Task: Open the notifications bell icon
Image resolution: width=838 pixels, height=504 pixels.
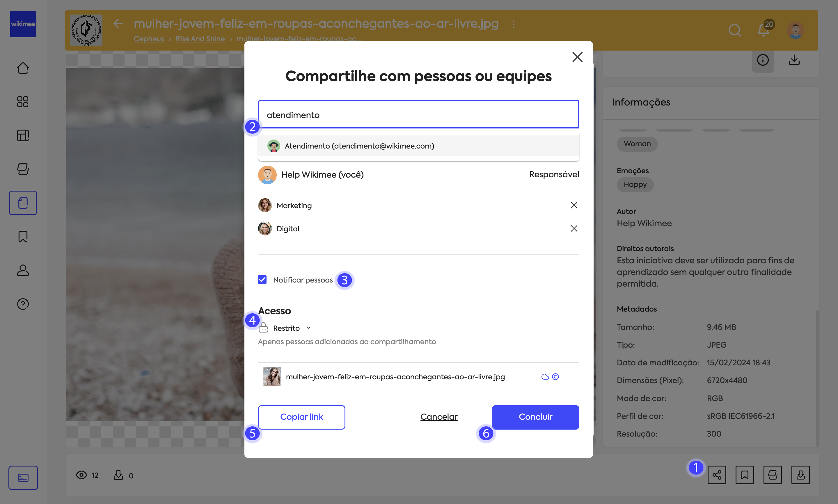Action: click(x=764, y=30)
